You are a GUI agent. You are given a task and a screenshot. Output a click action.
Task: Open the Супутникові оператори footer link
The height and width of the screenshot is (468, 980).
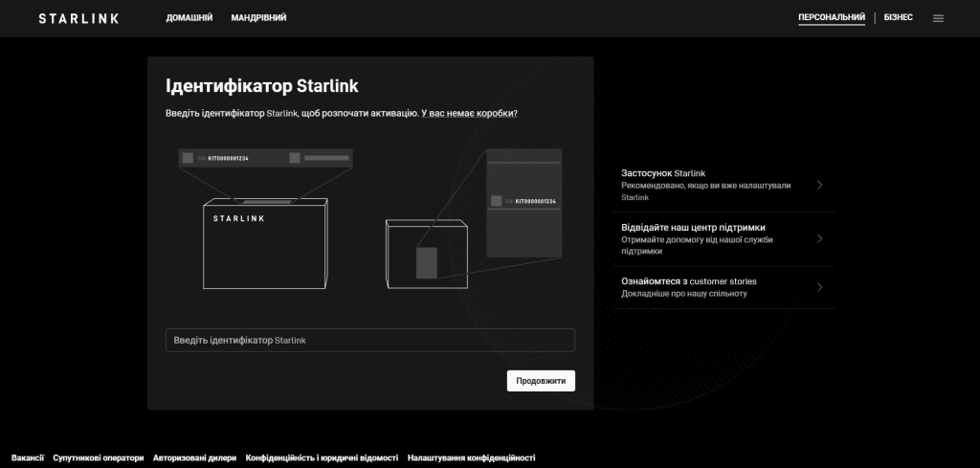[x=99, y=458]
